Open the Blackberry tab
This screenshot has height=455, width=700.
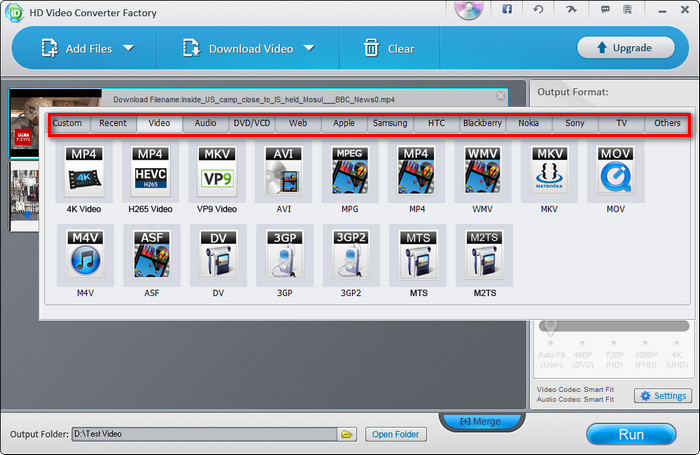tap(483, 123)
